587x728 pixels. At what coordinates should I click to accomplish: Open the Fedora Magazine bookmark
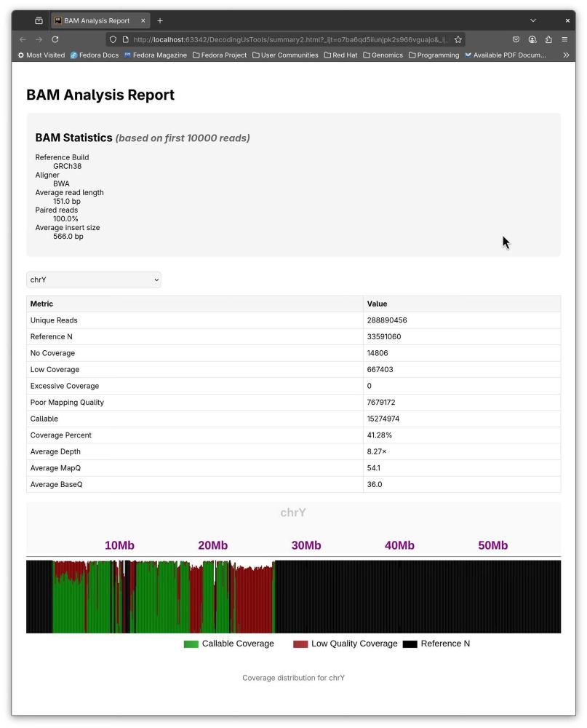156,55
